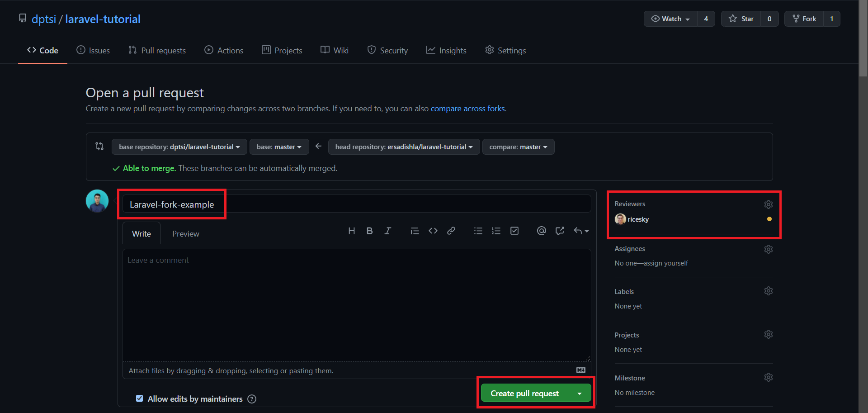The image size is (868, 413).
Task: Click the ricesky reviewer avatar
Action: coord(620,219)
